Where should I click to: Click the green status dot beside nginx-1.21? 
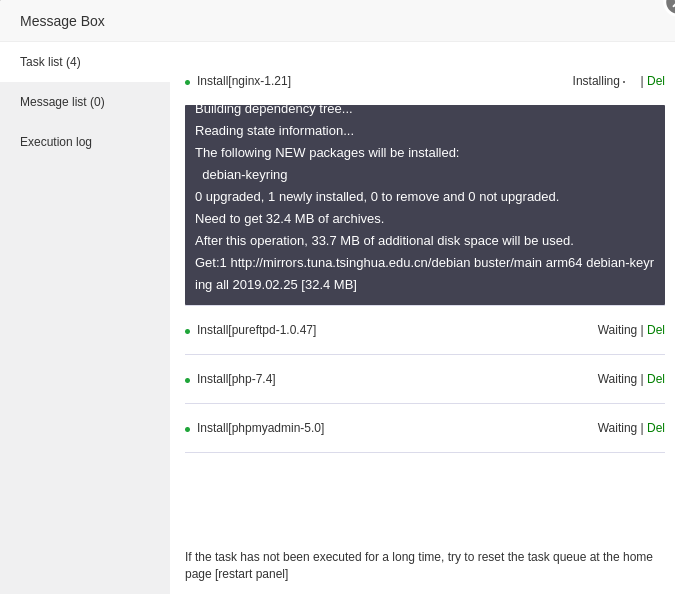click(x=187, y=82)
